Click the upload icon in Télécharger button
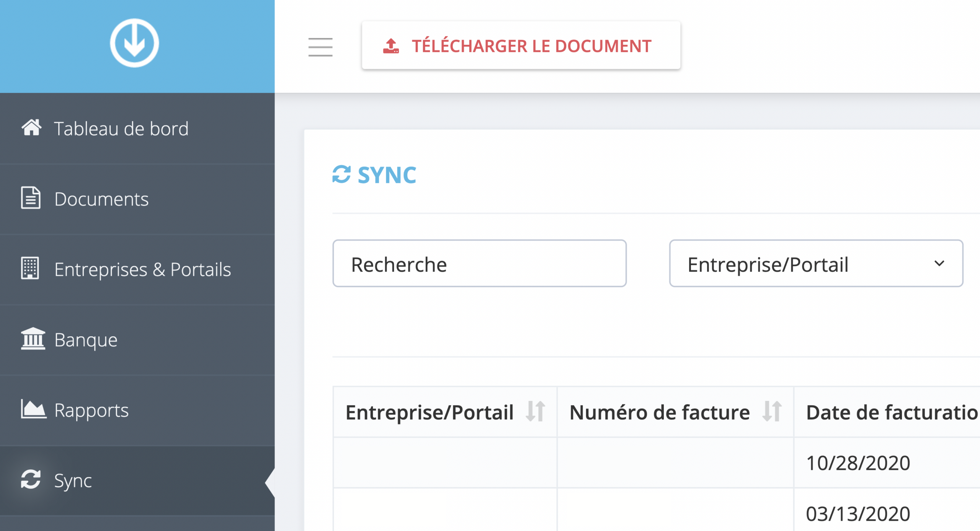This screenshot has height=531, width=980. coord(391,46)
